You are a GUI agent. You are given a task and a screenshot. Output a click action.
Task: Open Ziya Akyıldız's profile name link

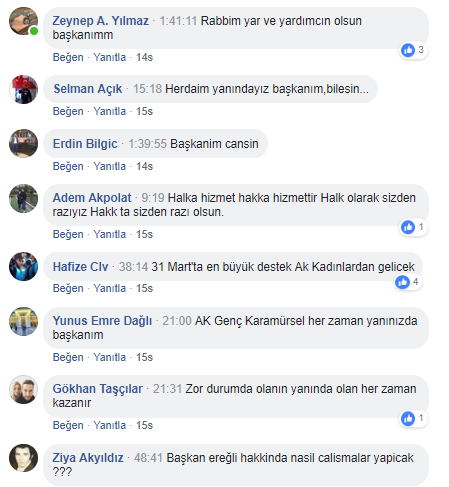pyautogui.click(x=88, y=458)
